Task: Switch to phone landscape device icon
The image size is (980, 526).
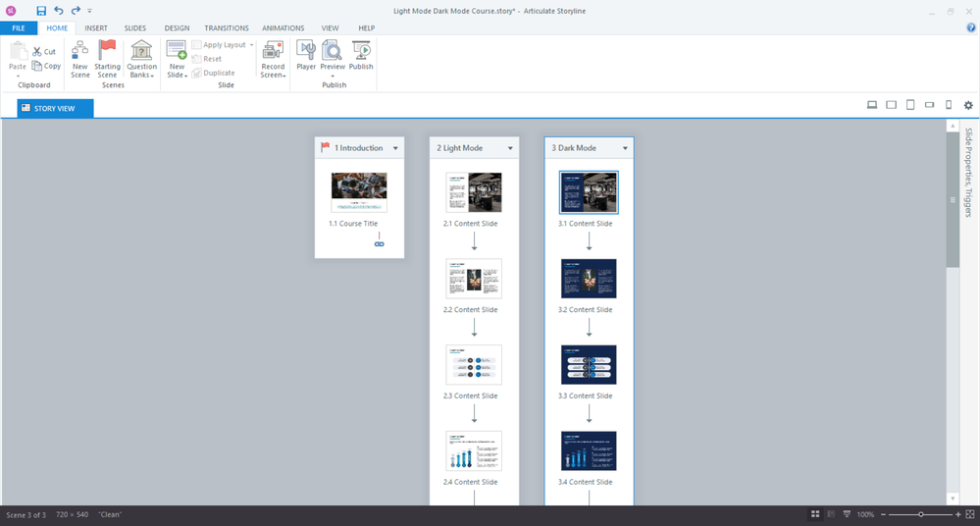Action: pyautogui.click(x=929, y=105)
